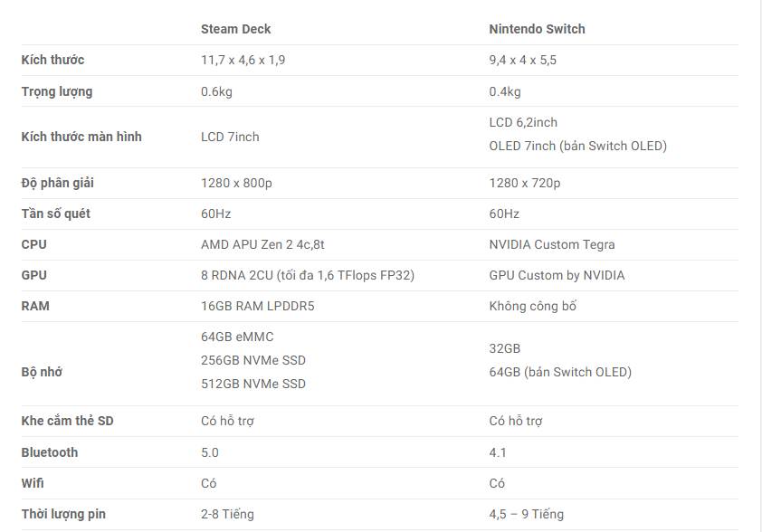Select the Khe cắm thẻ SD label
762x532 pixels.
tap(67, 421)
